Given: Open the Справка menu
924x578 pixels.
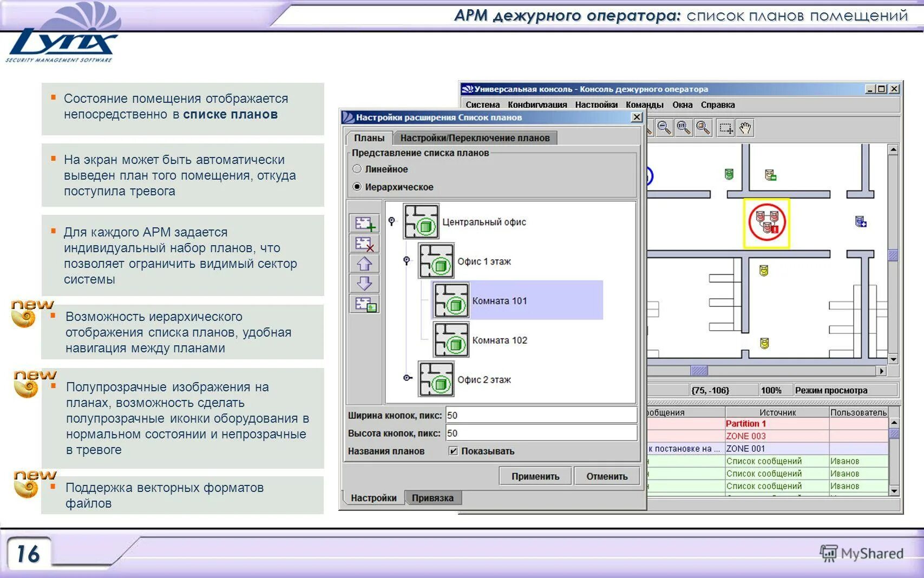Looking at the screenshot, I should (x=718, y=104).
